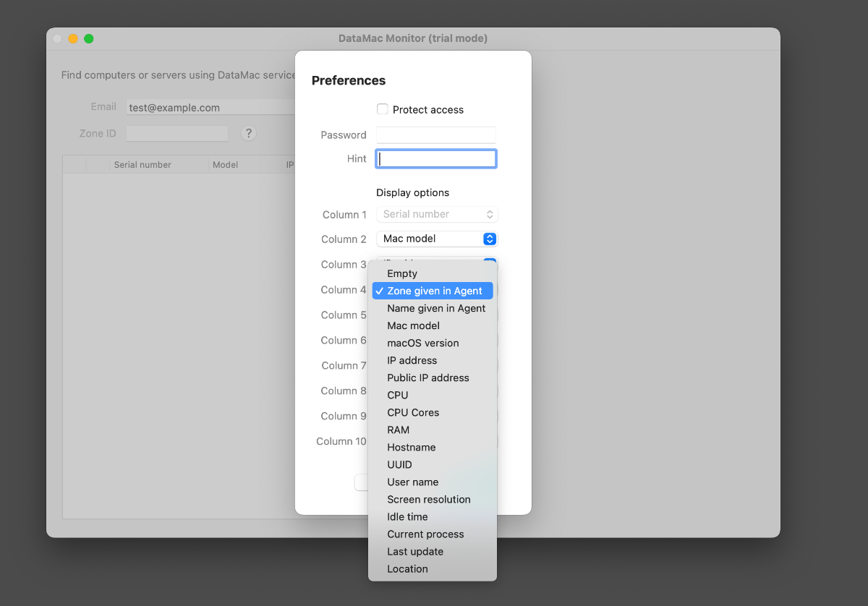Image resolution: width=868 pixels, height=606 pixels.
Task: Pick Idle time from the menu
Action: click(x=433, y=516)
